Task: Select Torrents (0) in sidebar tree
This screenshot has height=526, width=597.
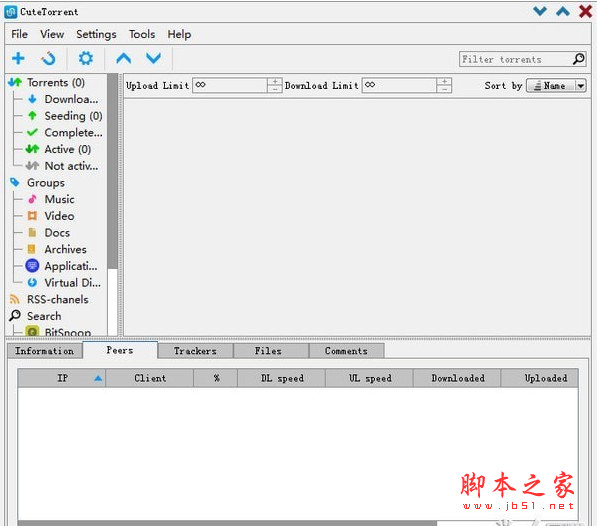Action: pyautogui.click(x=56, y=83)
